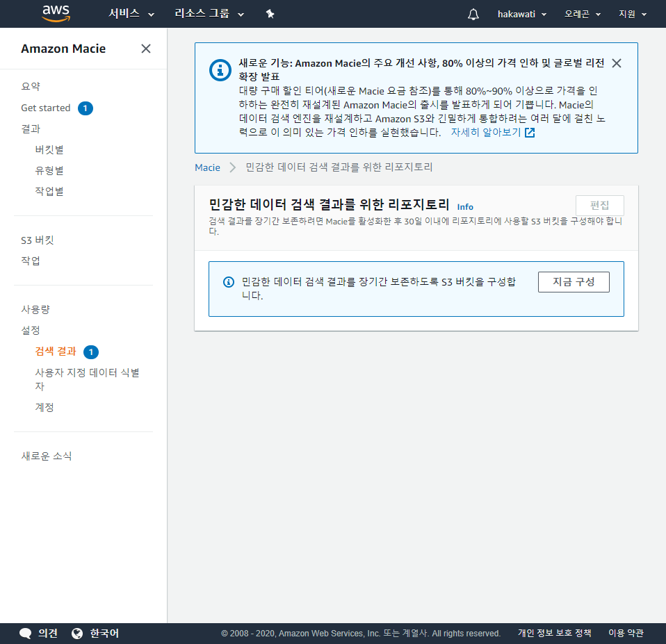
Task: Click the external link icon after 자세히 알아보기
Action: (530, 133)
